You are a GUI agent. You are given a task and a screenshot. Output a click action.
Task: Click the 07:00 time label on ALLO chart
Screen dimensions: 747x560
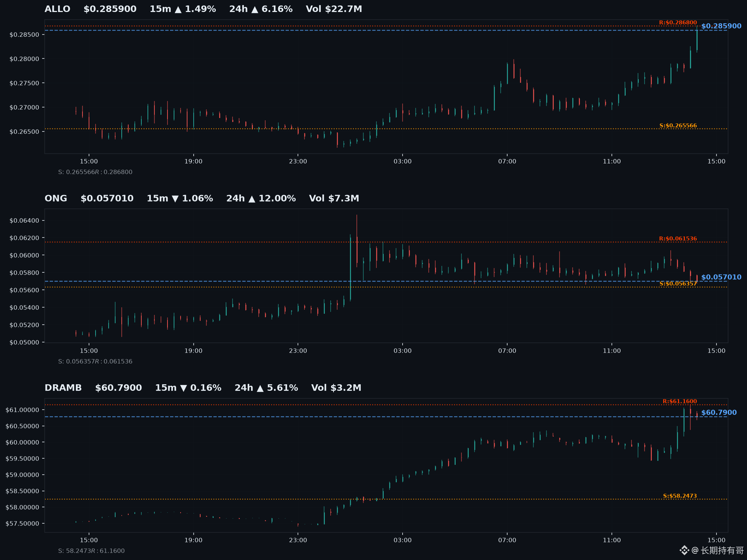click(x=507, y=162)
